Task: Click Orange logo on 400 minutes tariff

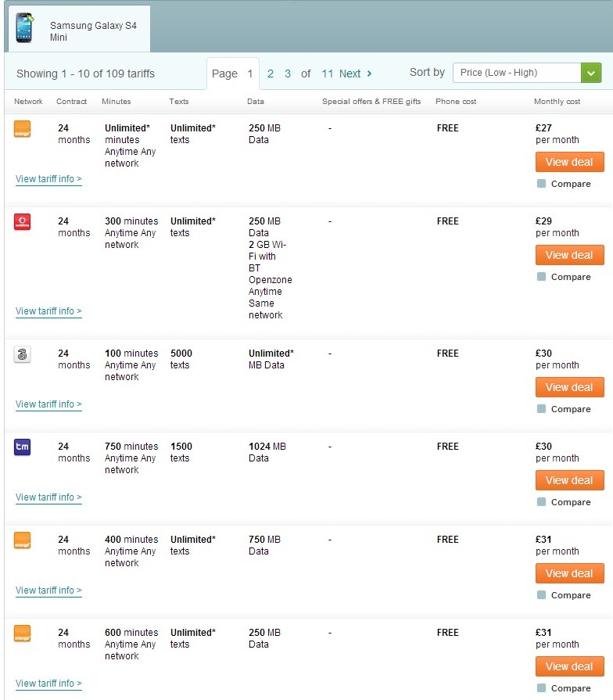Action: tap(23, 540)
